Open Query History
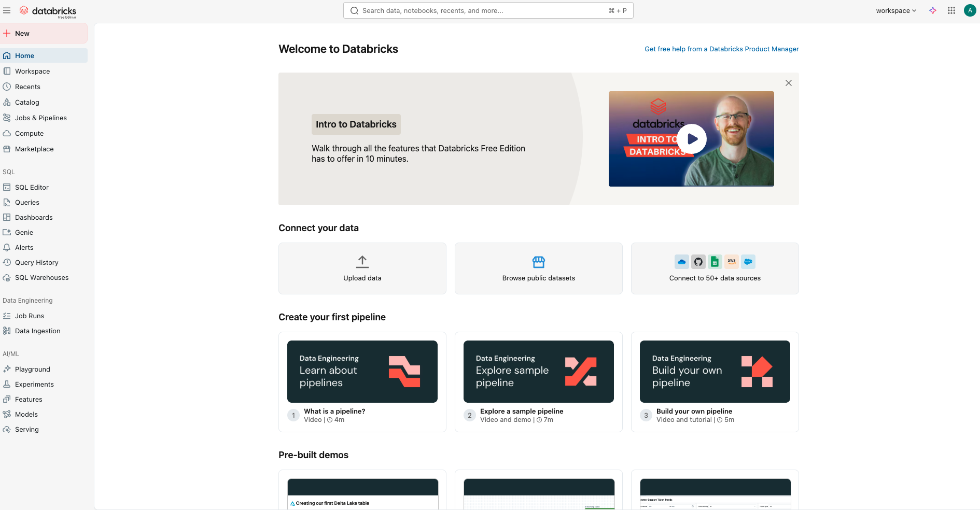This screenshot has width=980, height=510. click(36, 262)
